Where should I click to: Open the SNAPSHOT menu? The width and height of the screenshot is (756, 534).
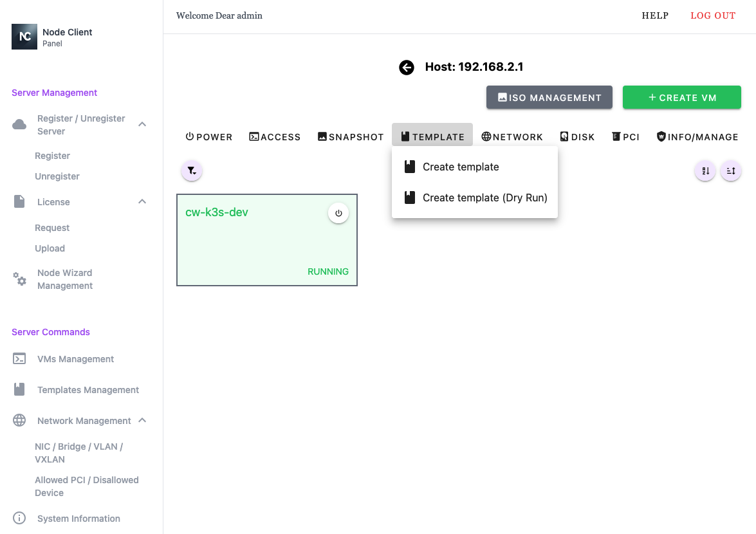(x=351, y=137)
